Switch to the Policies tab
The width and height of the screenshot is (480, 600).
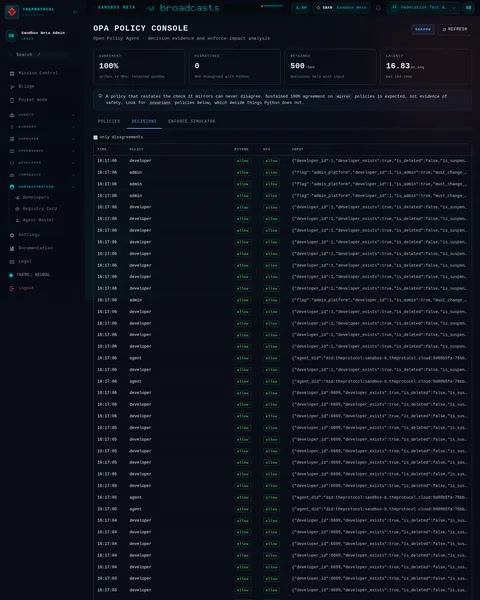(109, 121)
